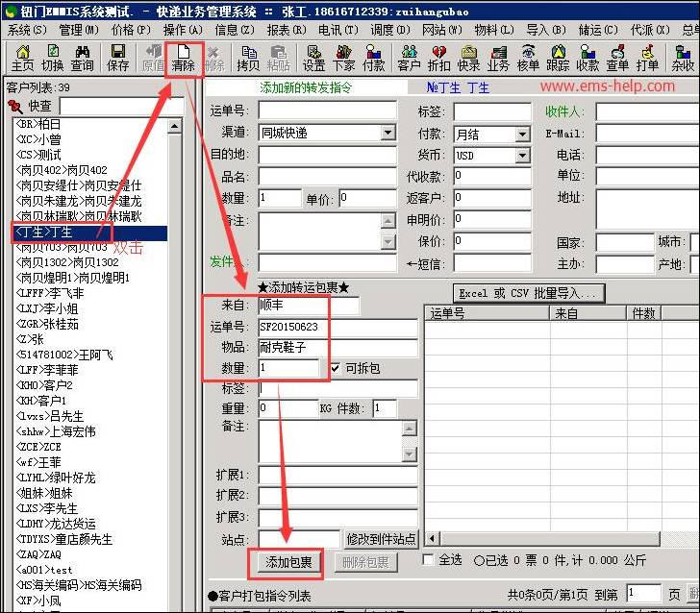700x613 pixels.
Task: Open the 调度(D) menu
Action: (x=390, y=30)
